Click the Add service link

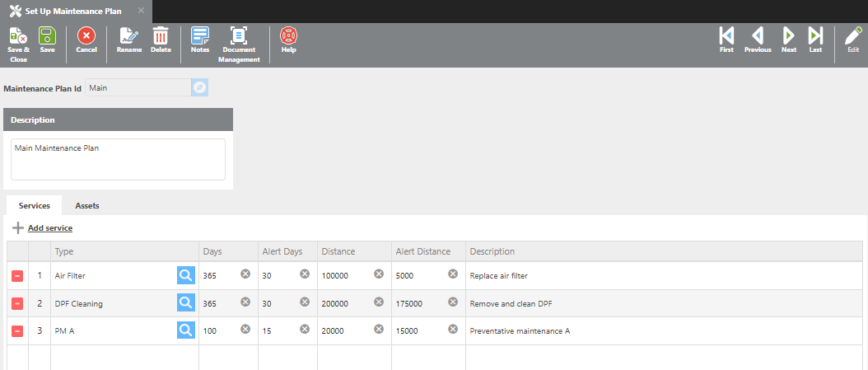49,228
